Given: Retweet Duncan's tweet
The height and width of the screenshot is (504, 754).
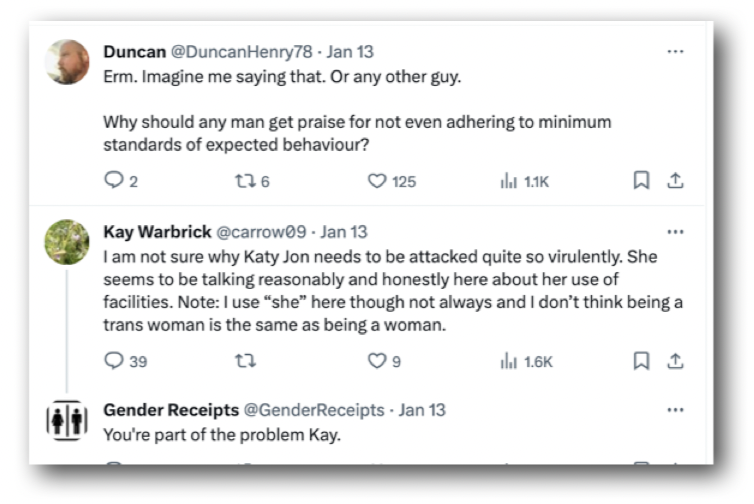Looking at the screenshot, I should (x=243, y=181).
